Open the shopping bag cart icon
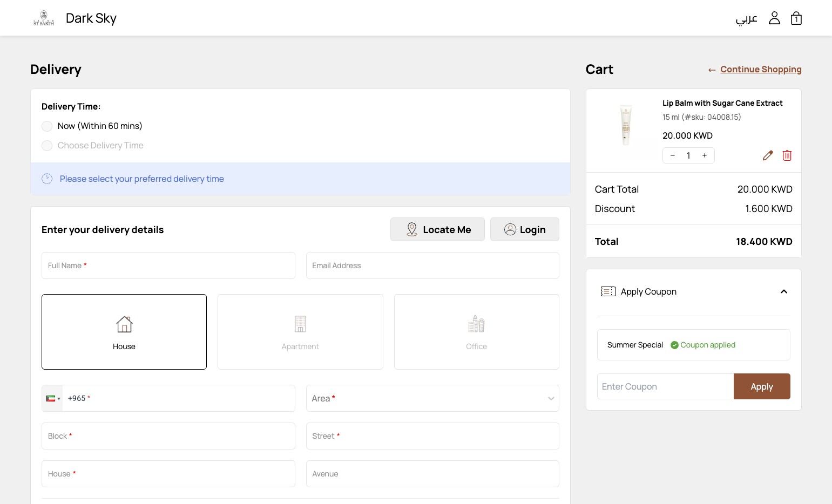 [x=796, y=18]
